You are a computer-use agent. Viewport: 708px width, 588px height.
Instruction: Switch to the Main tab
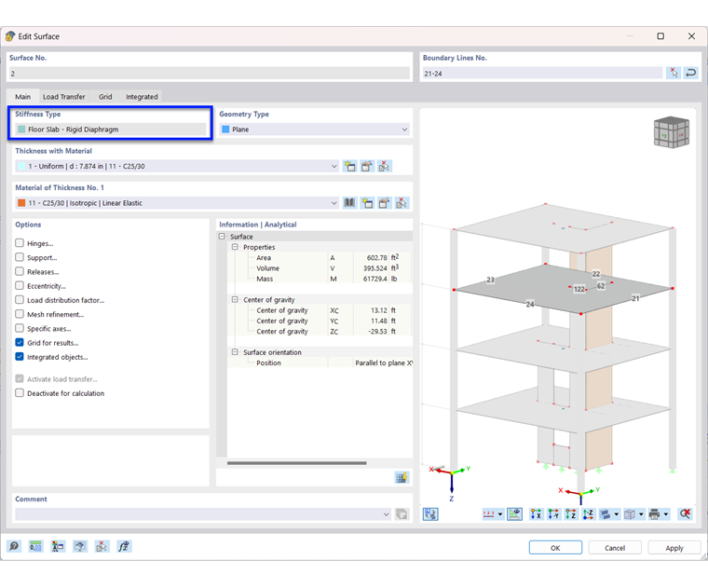(x=22, y=97)
